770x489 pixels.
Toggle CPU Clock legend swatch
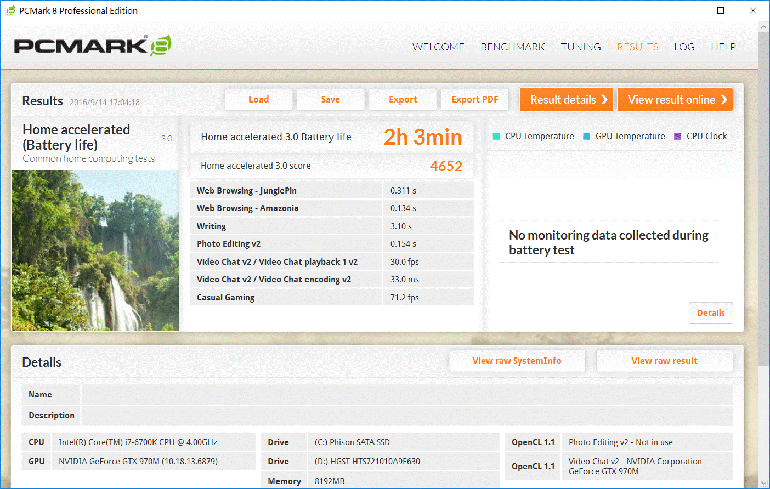point(678,136)
